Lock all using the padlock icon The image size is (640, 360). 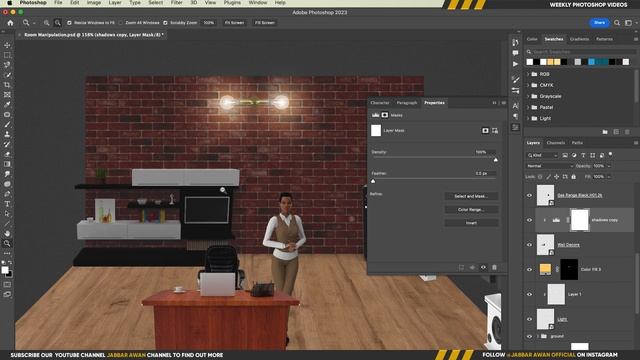[x=574, y=177]
